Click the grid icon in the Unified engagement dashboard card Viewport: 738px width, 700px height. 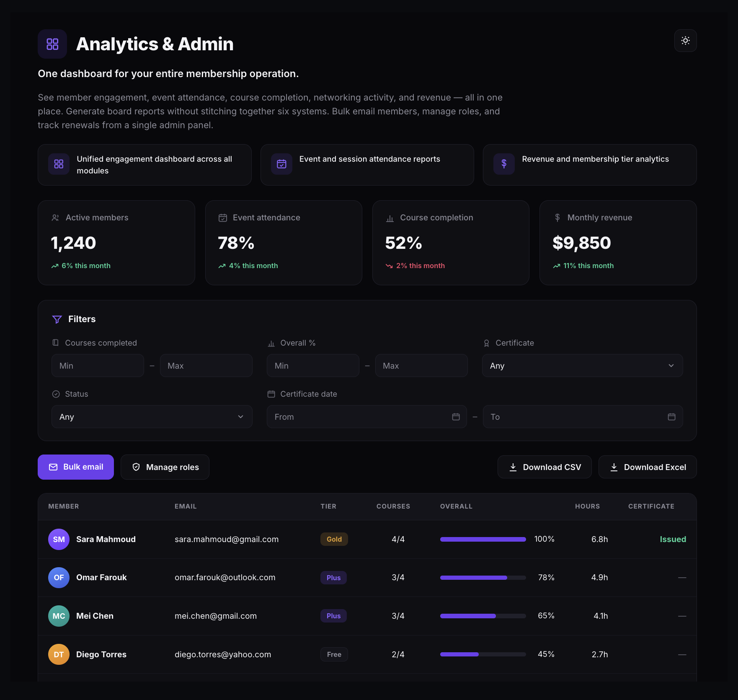click(59, 164)
